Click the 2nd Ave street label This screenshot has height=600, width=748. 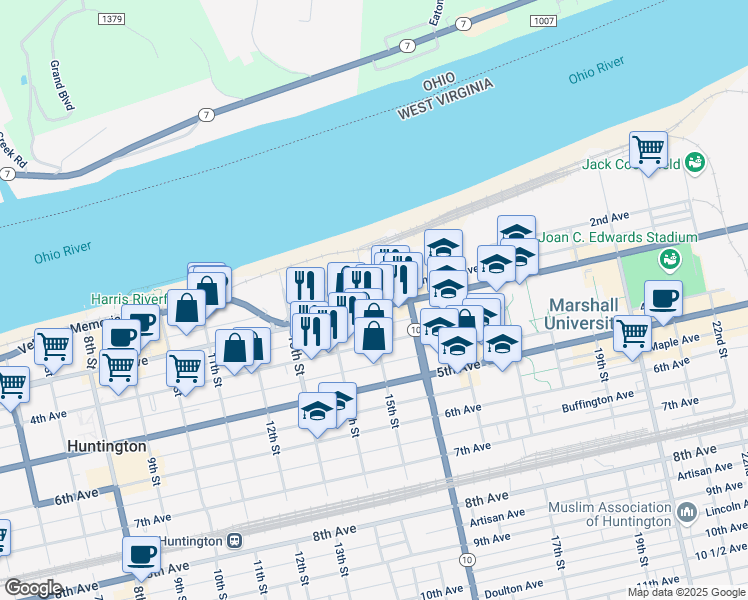click(609, 218)
